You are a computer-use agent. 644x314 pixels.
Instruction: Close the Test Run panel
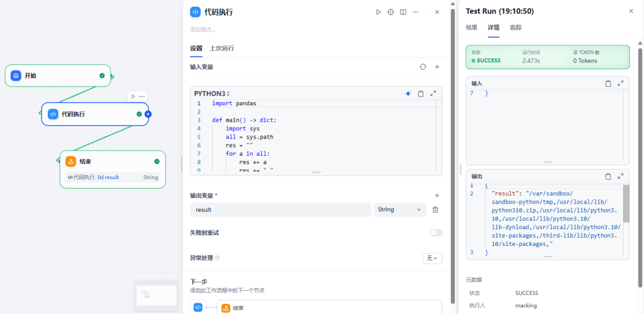coord(631,11)
